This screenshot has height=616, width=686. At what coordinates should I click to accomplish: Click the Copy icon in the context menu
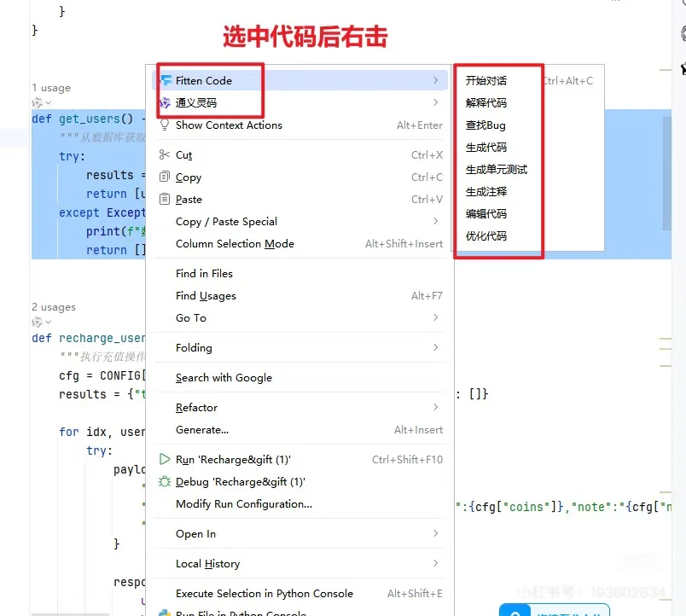[163, 177]
